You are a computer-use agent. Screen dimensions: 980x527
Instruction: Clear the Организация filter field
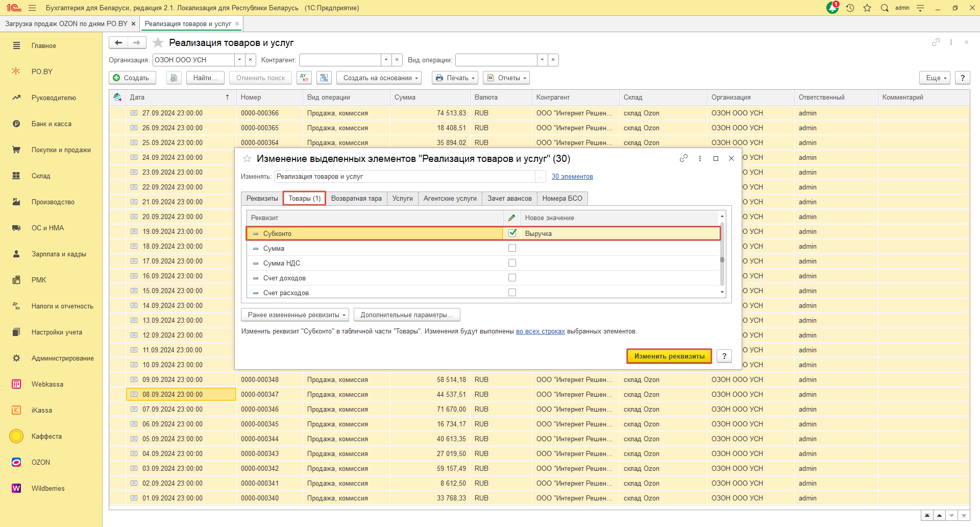250,60
